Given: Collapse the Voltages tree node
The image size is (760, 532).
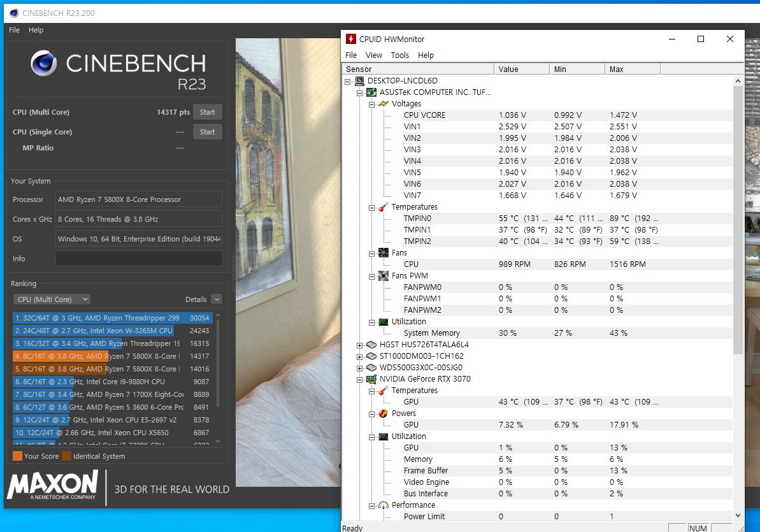Looking at the screenshot, I should (372, 104).
